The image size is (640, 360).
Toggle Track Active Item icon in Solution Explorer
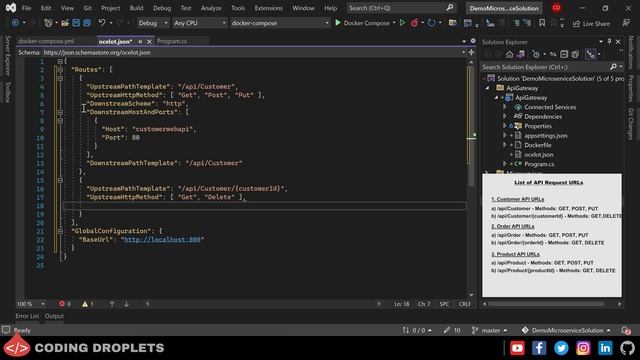[591, 54]
